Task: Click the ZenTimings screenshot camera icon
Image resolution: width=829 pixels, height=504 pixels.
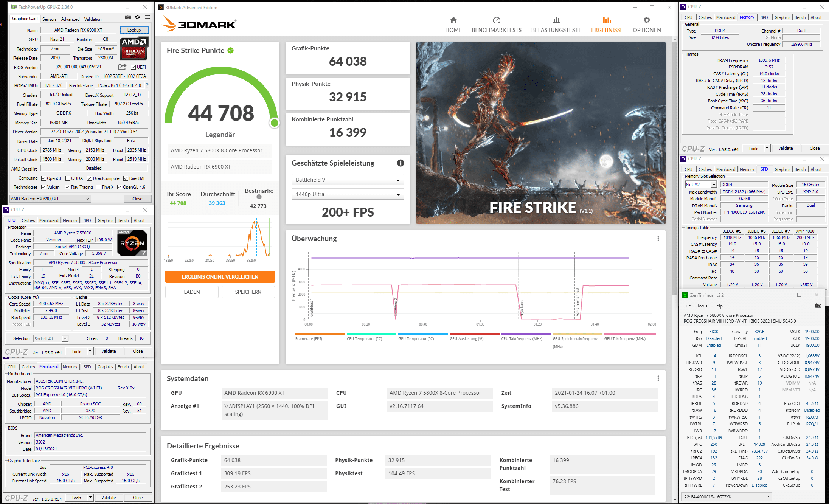Action: click(x=818, y=306)
